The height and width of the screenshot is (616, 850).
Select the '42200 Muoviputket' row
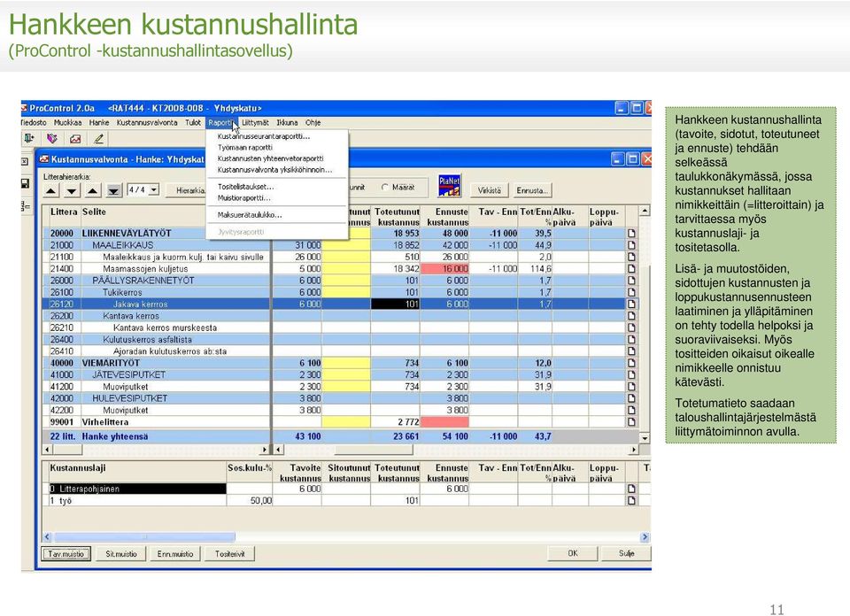(340, 410)
